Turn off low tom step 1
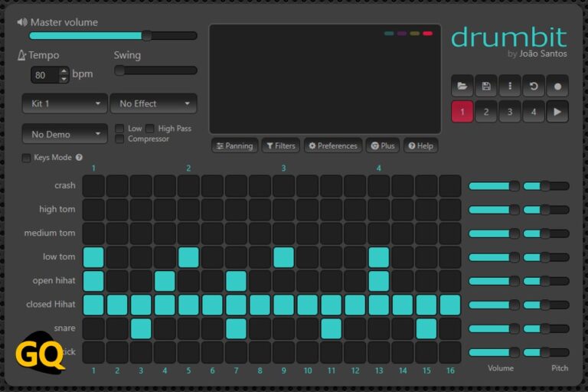The image size is (588, 392). point(93,257)
